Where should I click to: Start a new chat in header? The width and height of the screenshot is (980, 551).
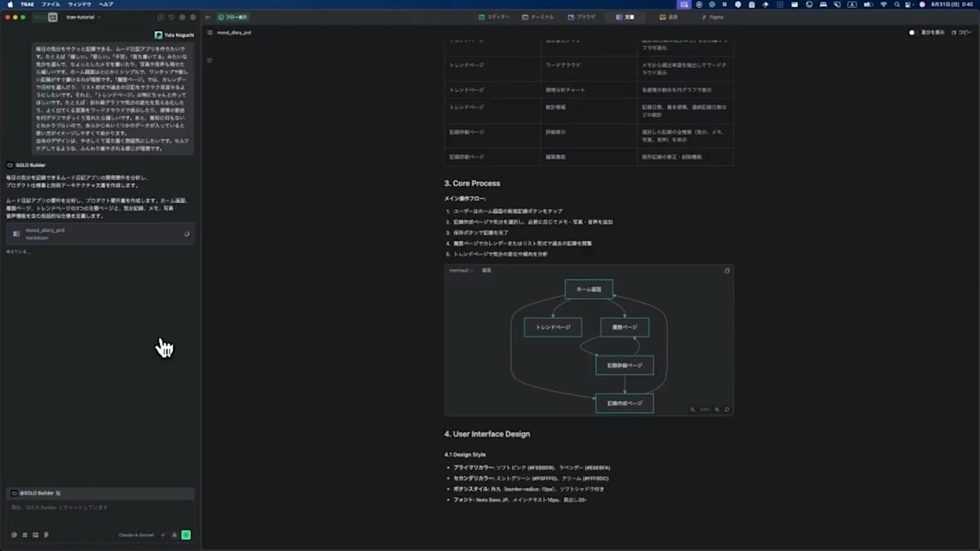161,16
